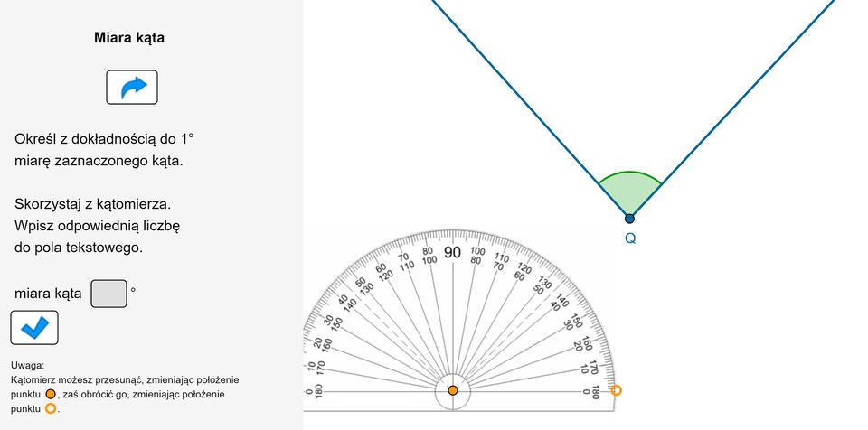Click the blue curved arrow button

coord(132,87)
